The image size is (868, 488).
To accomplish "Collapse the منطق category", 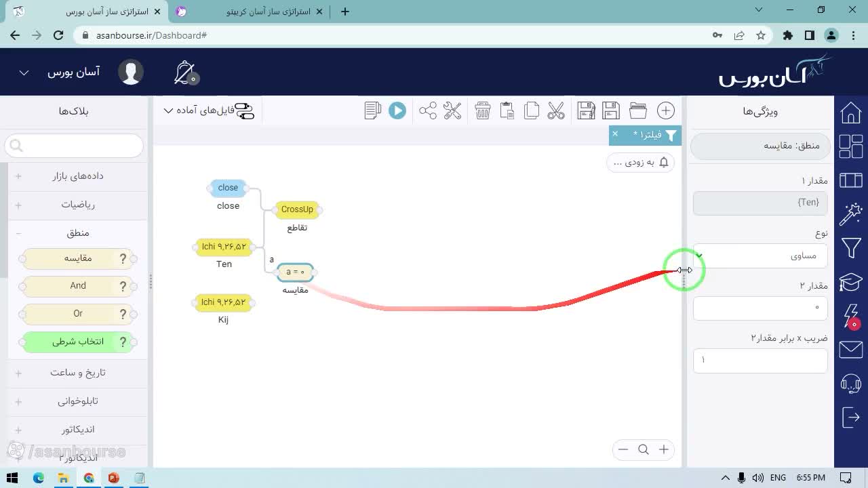I will (x=77, y=233).
